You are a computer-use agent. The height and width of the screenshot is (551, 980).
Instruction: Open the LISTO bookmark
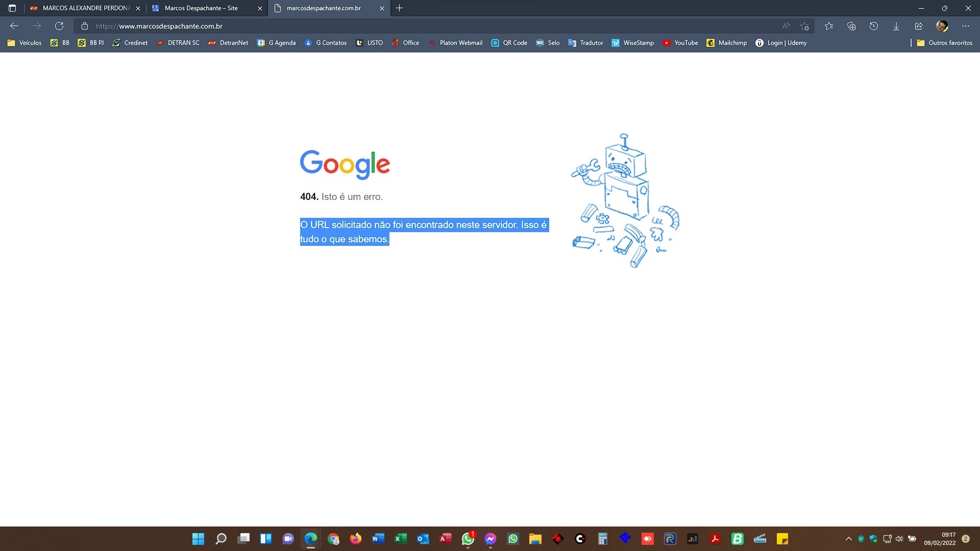pyautogui.click(x=370, y=43)
